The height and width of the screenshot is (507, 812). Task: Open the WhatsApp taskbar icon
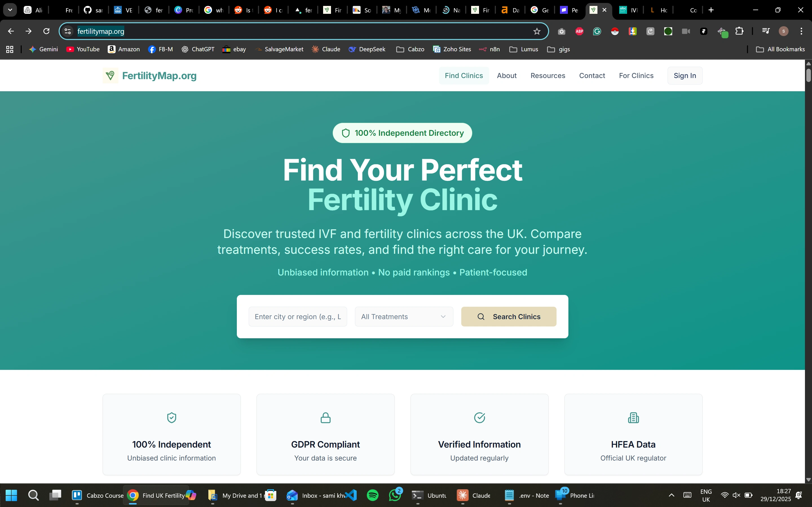[x=395, y=495]
